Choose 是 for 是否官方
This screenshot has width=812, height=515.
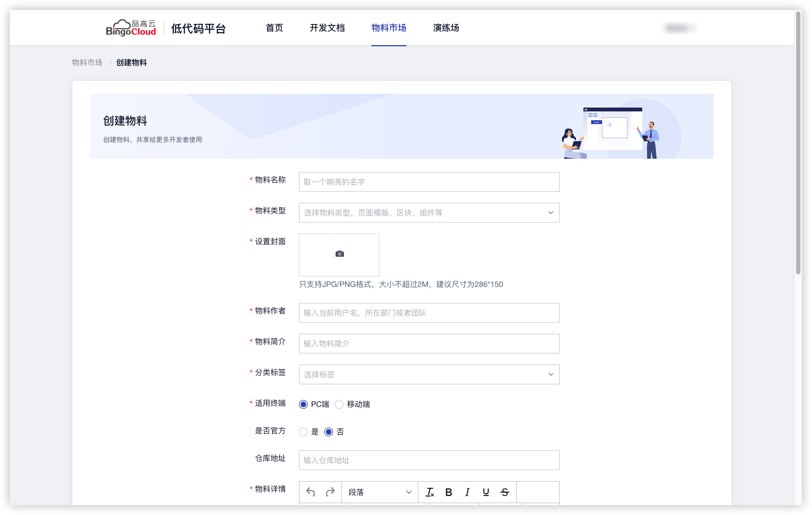coord(303,432)
